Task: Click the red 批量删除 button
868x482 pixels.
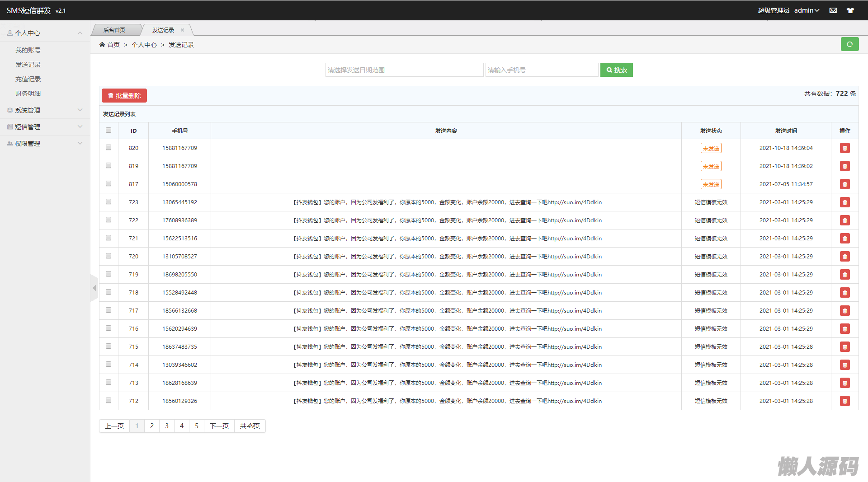Action: 124,96
